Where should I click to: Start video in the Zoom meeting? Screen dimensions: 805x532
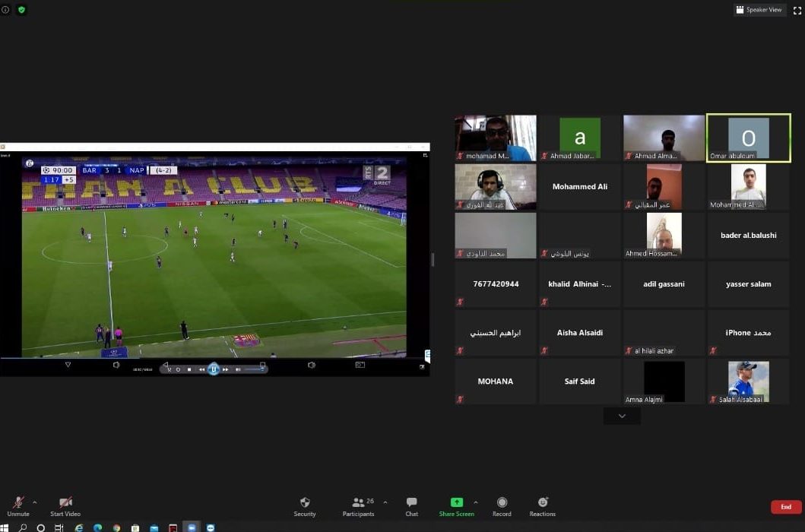[x=65, y=506]
